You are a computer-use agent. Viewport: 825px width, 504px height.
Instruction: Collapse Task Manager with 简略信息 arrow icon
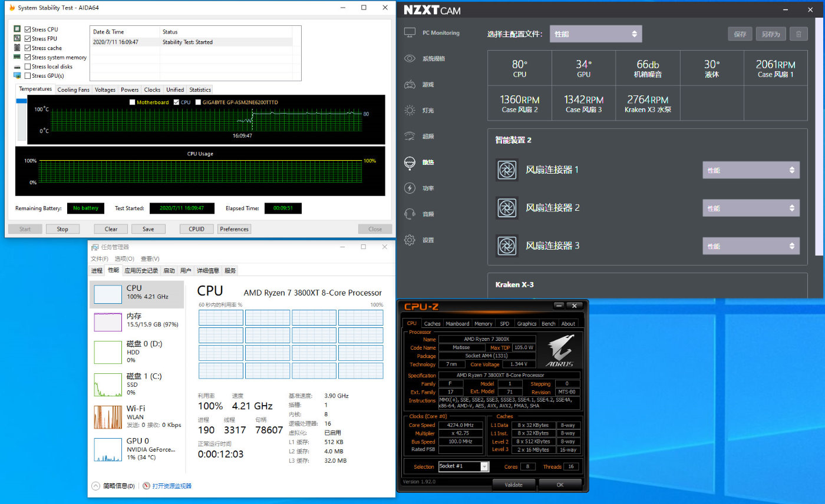point(96,486)
